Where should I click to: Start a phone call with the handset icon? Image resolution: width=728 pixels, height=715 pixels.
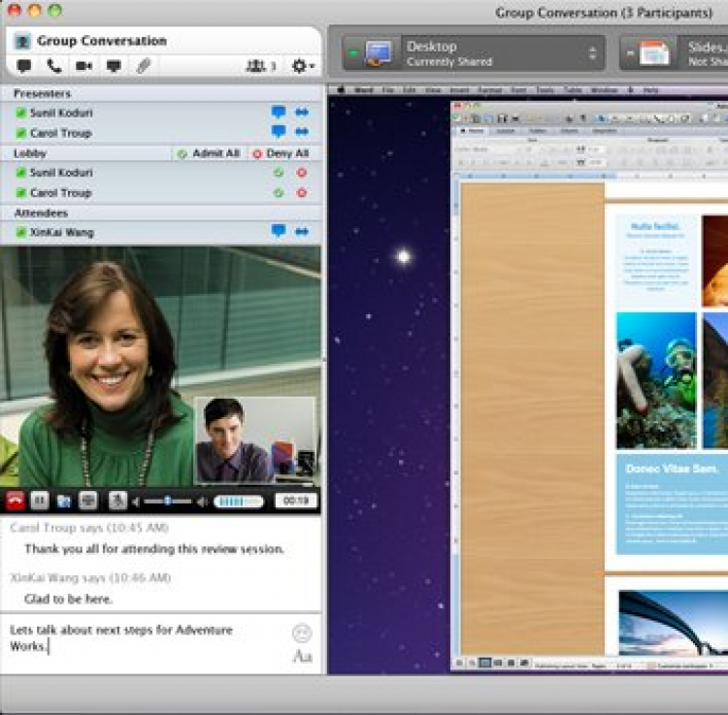tap(53, 66)
